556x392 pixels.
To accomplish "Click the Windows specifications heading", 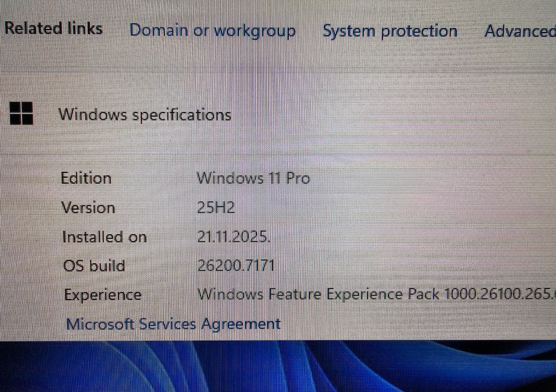I will (145, 115).
